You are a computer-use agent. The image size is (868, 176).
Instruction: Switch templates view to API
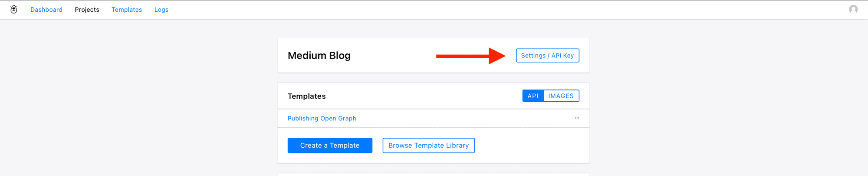tap(533, 96)
